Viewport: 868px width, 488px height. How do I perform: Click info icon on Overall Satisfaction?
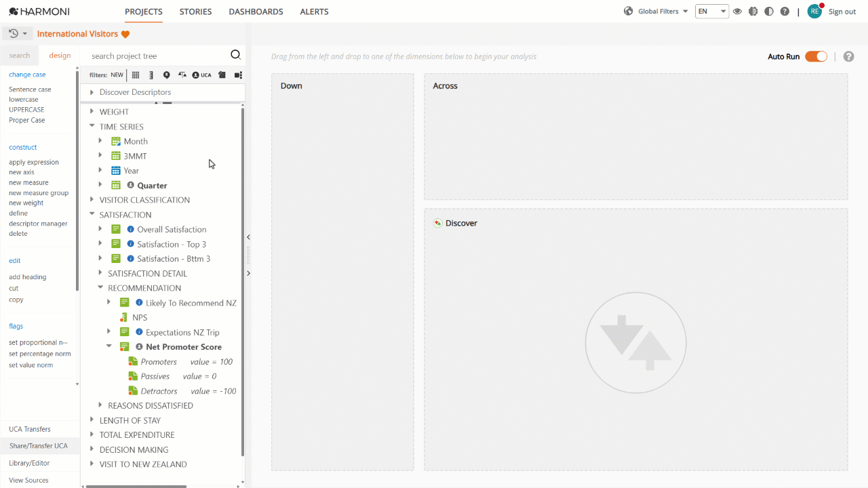(x=131, y=229)
